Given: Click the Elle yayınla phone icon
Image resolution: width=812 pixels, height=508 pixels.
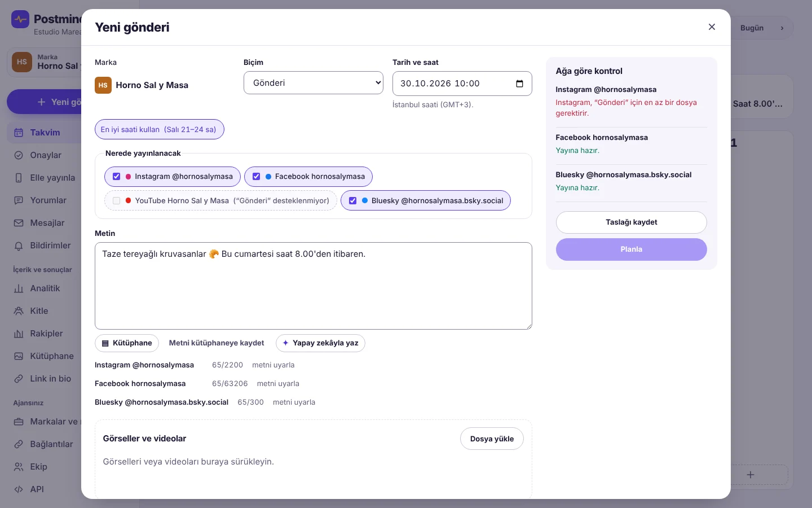Looking at the screenshot, I should pos(19,178).
